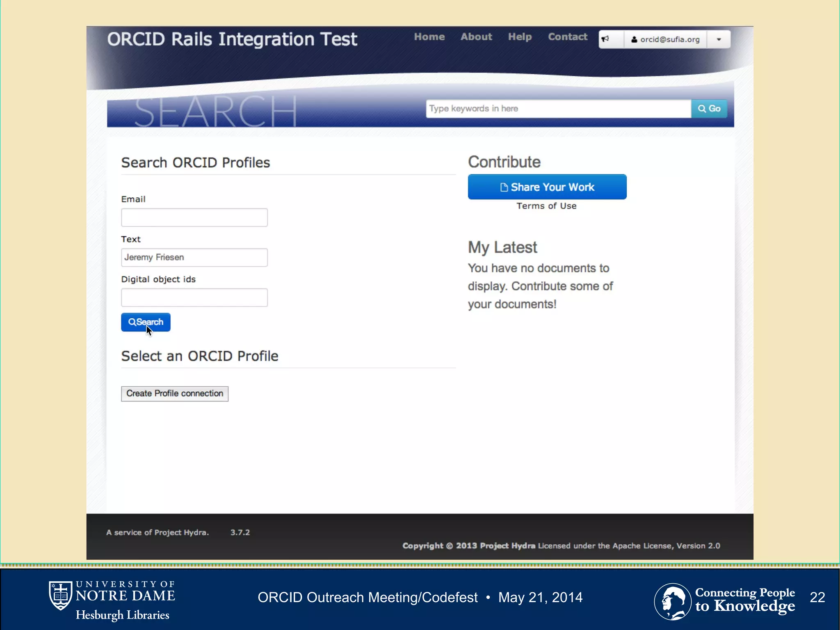Open the Home menu item
Viewport: 840px width, 630px height.
tap(429, 37)
